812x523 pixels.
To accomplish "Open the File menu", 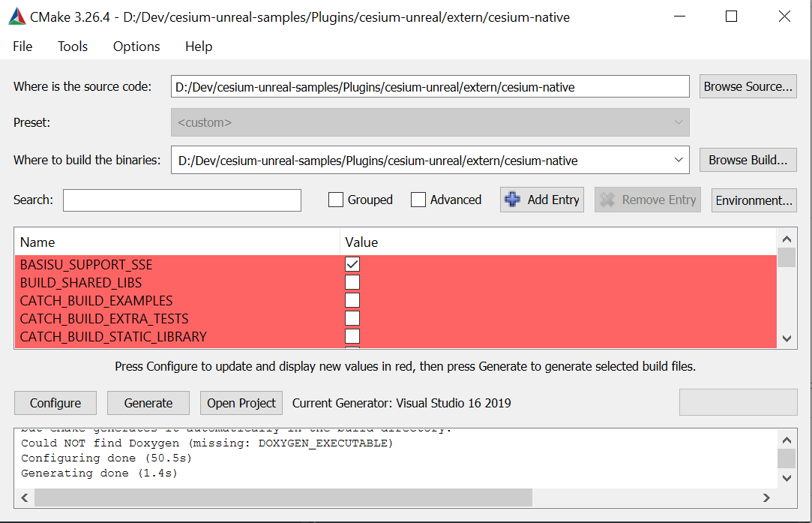I will pos(22,47).
